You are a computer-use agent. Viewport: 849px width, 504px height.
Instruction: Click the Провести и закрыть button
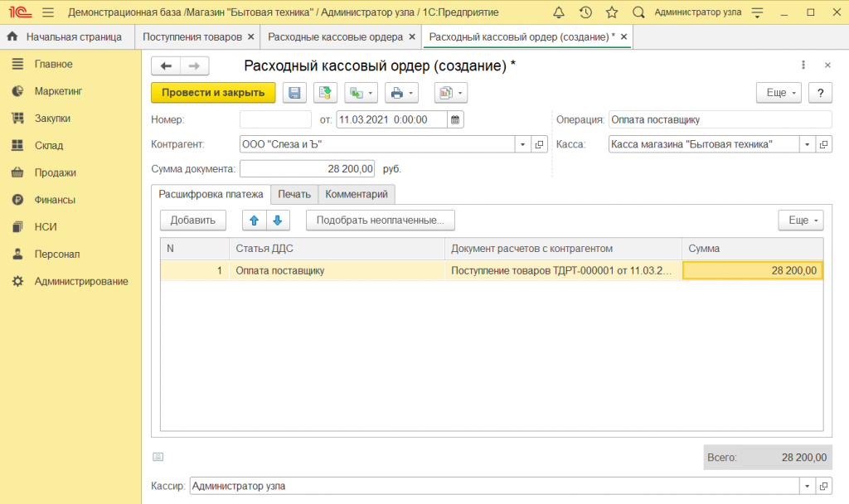[x=213, y=93]
